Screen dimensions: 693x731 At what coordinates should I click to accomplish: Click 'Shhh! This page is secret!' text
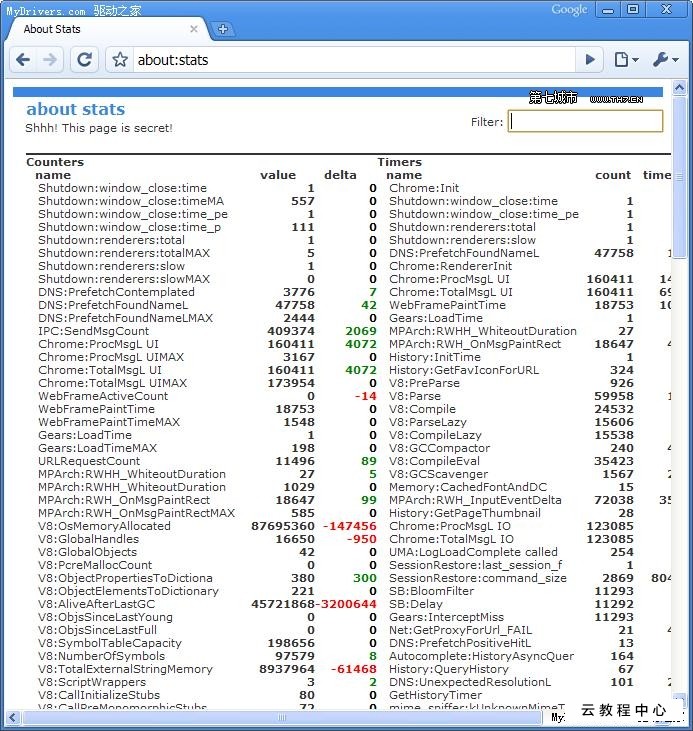(x=99, y=128)
